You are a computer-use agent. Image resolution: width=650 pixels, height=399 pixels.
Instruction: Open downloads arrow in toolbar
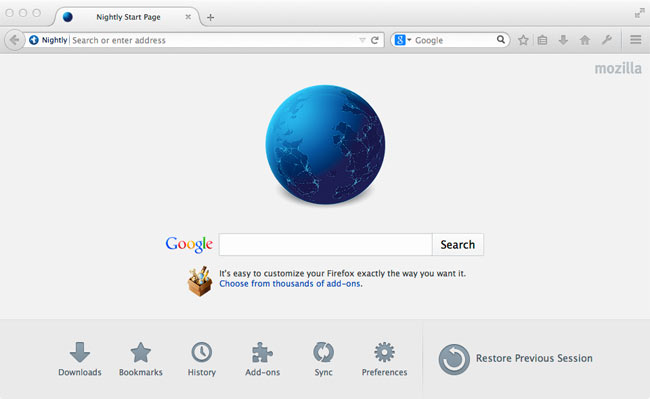pyautogui.click(x=563, y=40)
